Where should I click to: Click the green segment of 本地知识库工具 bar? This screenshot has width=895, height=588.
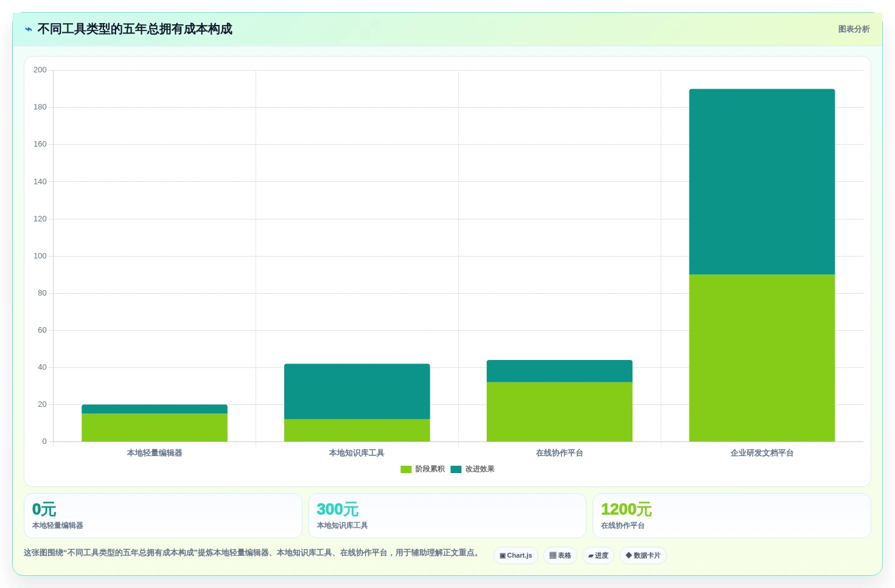coord(357,431)
